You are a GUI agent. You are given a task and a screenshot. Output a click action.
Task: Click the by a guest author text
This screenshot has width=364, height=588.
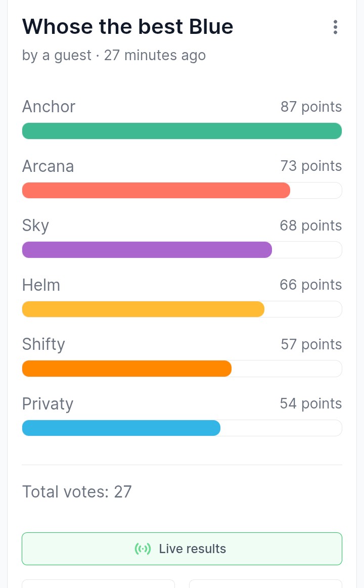tap(57, 56)
